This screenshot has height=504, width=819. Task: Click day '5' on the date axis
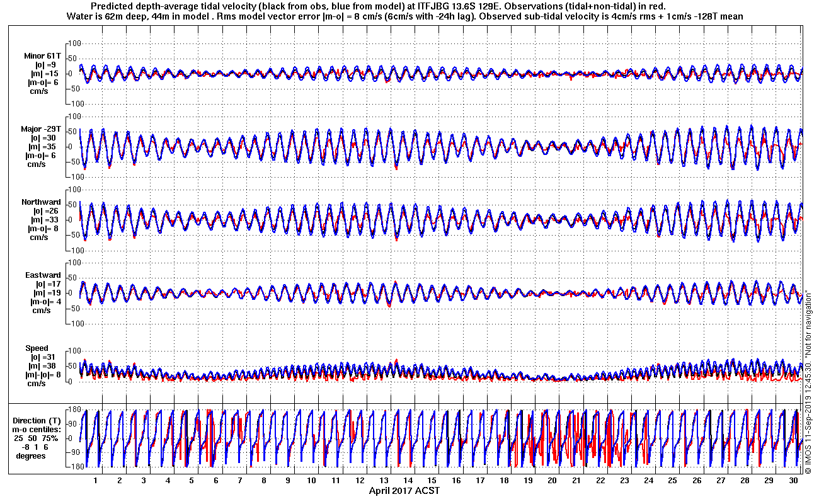[x=192, y=481]
